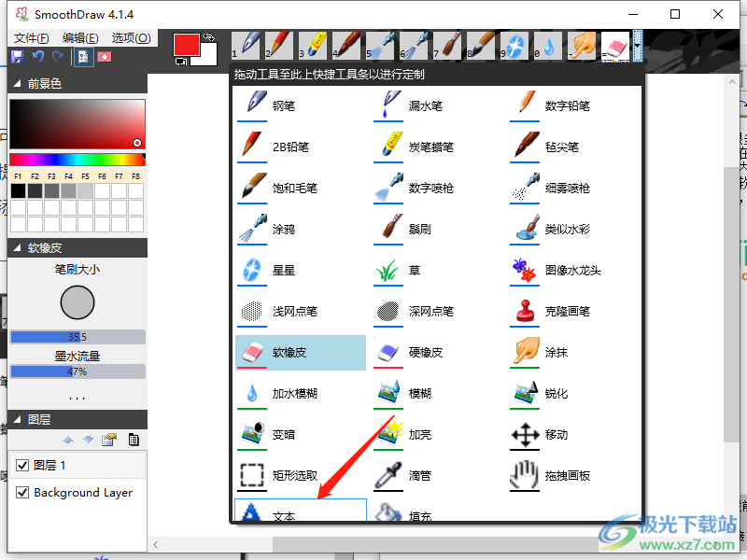
Task: Click water drop in quick toolbar slot 0
Action: (548, 46)
